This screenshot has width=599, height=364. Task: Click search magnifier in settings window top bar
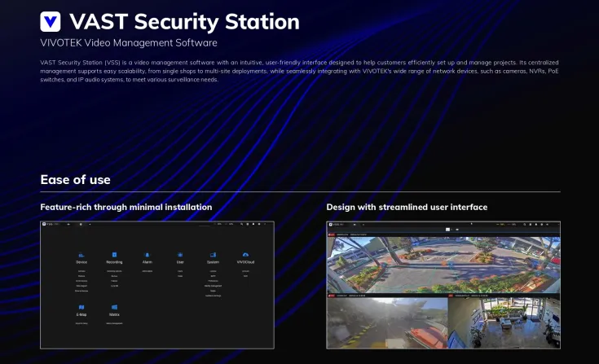pos(241,225)
